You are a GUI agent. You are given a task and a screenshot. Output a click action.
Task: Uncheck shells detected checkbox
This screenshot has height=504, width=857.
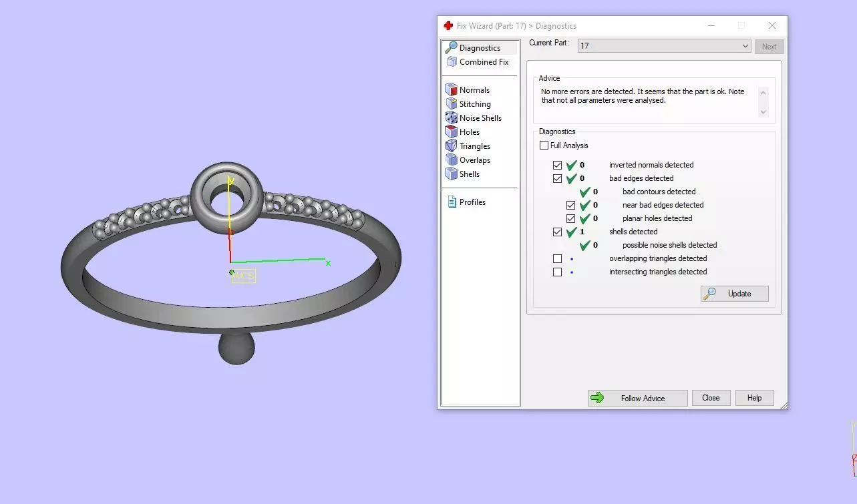[558, 232]
